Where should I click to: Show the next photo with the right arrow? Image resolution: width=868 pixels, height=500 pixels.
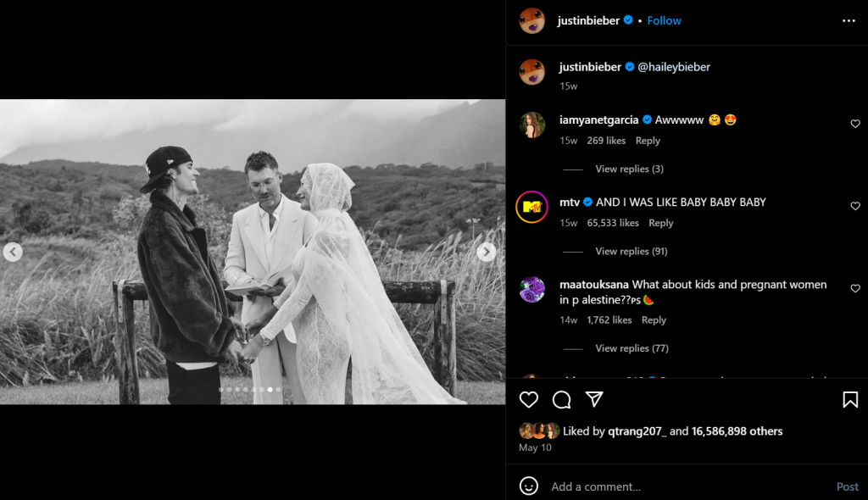coord(486,252)
